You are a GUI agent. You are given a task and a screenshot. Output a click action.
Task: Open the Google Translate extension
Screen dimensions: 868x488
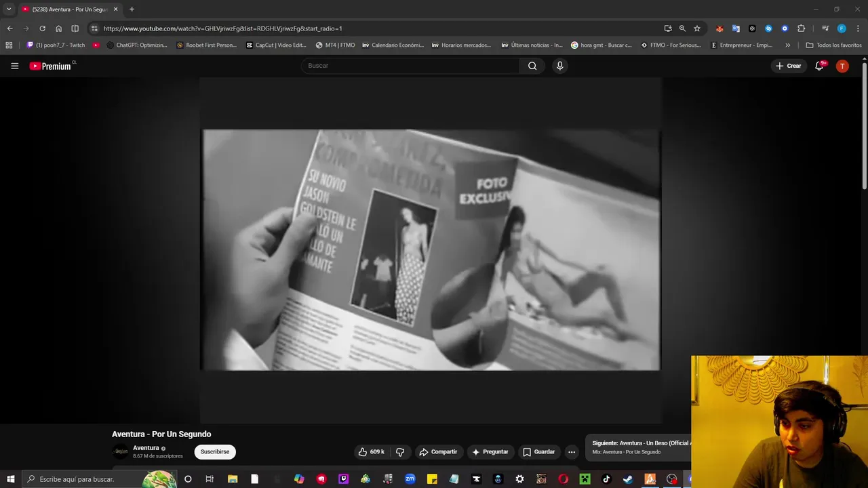(736, 28)
